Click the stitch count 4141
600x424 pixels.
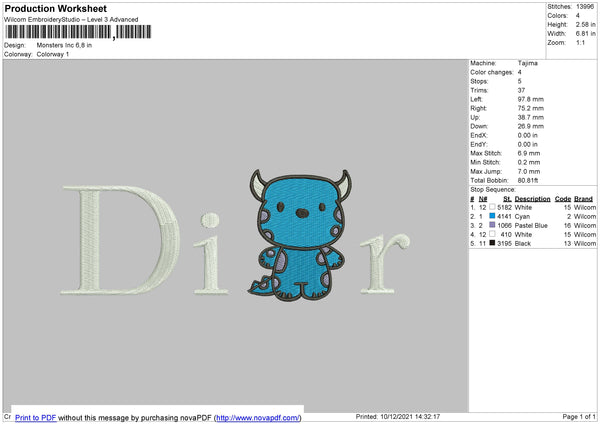[504, 217]
